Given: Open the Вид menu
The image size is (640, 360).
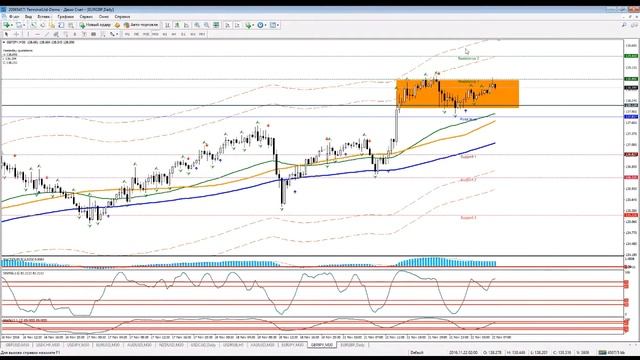Looking at the screenshot, I should (x=28, y=17).
